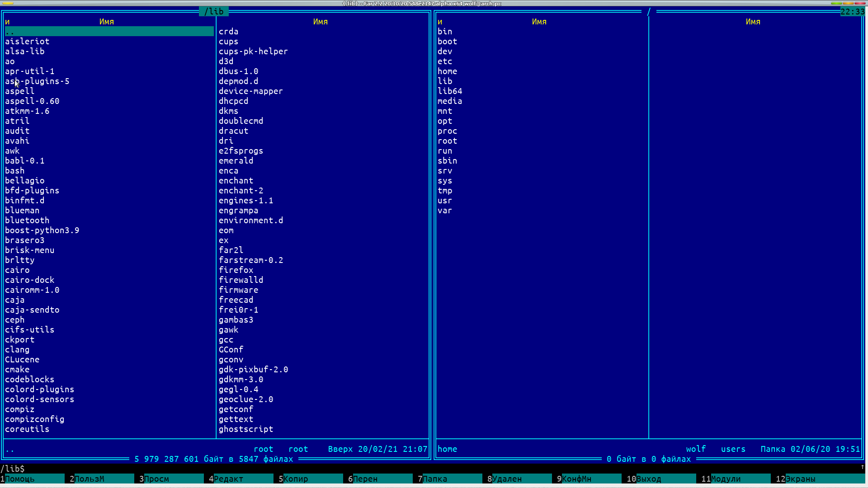Select the firefox folder in left panel
This screenshot has height=488, width=868.
coord(236,270)
